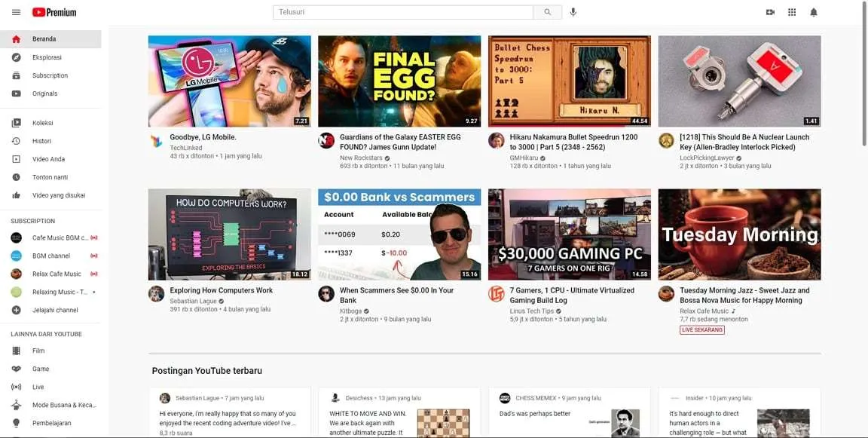Click the thumbs-up Video yang disukai icon
Screen dimensions: 868x438
tap(16, 195)
